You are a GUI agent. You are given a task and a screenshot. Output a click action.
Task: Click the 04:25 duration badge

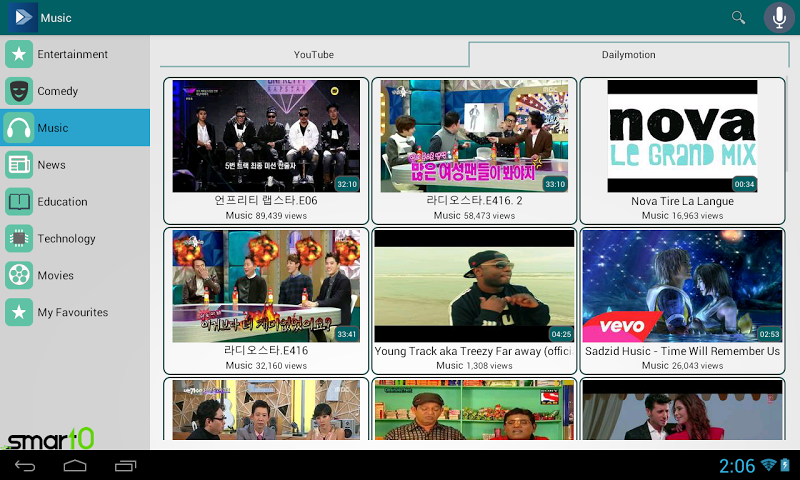(x=561, y=334)
